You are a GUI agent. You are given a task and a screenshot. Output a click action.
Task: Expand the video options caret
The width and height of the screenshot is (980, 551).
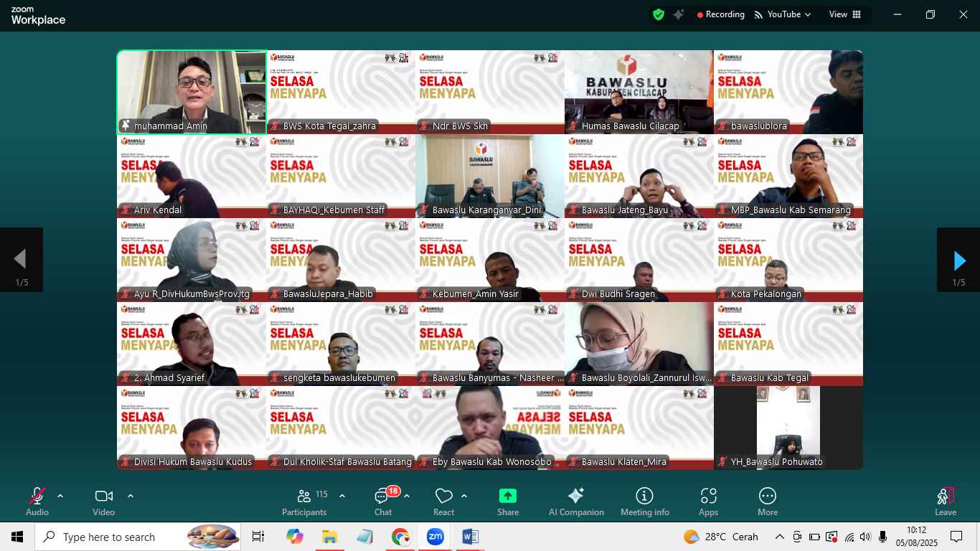[131, 494]
